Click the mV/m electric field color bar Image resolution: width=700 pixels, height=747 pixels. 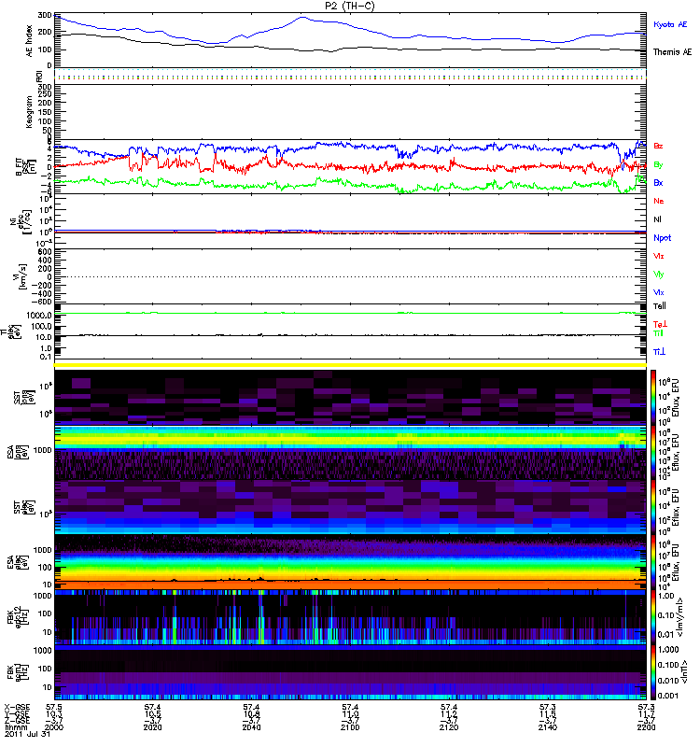(x=653, y=617)
